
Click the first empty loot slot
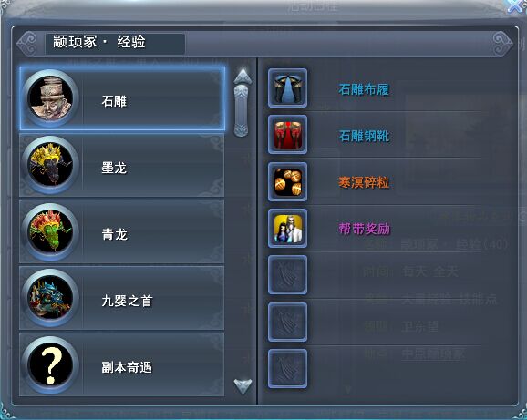[x=288, y=275]
